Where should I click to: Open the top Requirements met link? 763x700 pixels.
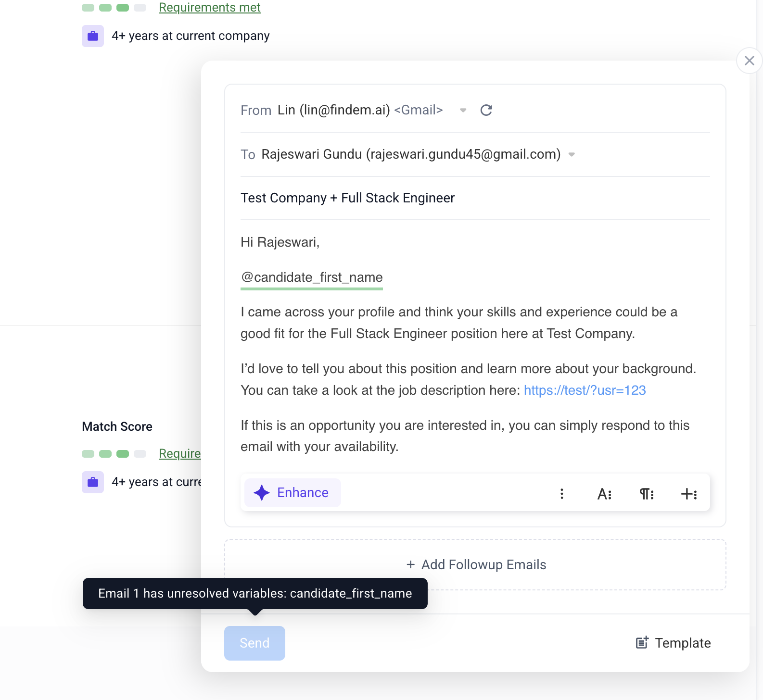pyautogui.click(x=210, y=8)
